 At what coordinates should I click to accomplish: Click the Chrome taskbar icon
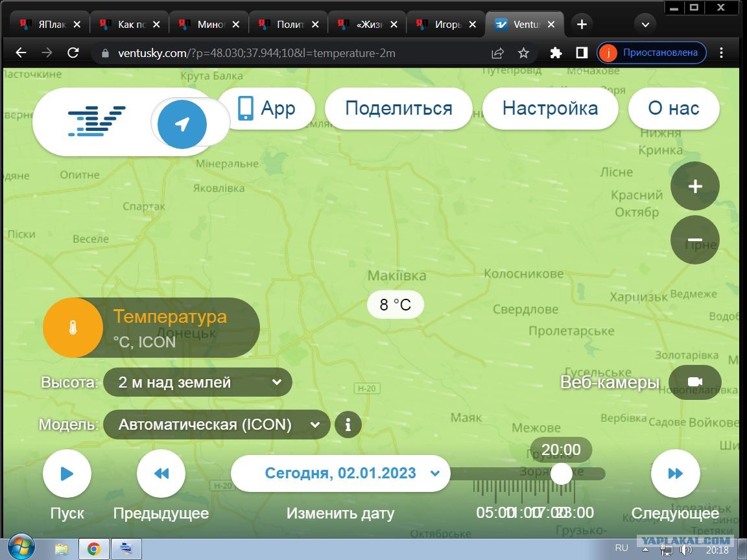(94, 549)
